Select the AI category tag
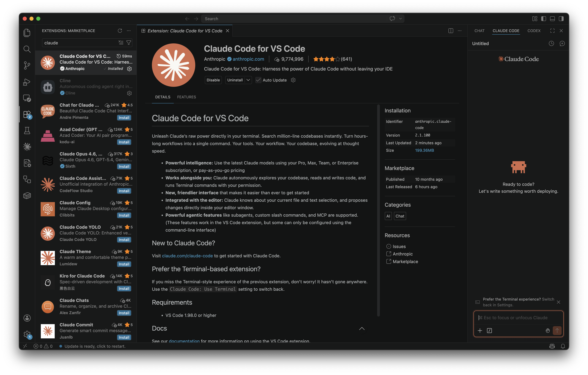The image size is (588, 375). point(388,216)
